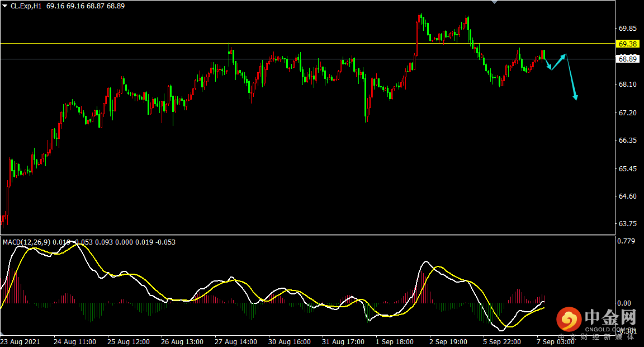This screenshot has height=347, width=644.
Task: Click the 23 Aug 2021 date label
Action: 20,341
